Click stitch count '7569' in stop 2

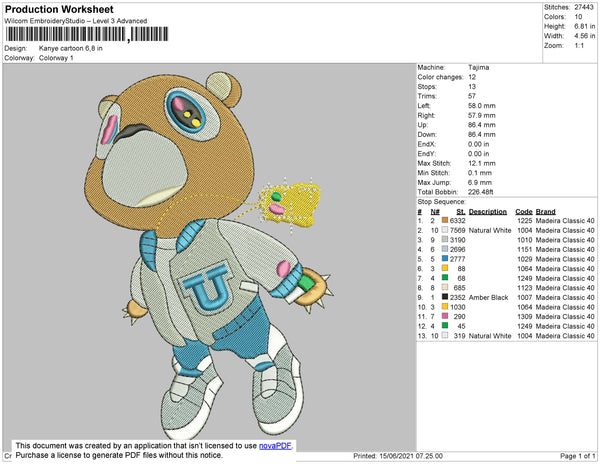(x=458, y=230)
